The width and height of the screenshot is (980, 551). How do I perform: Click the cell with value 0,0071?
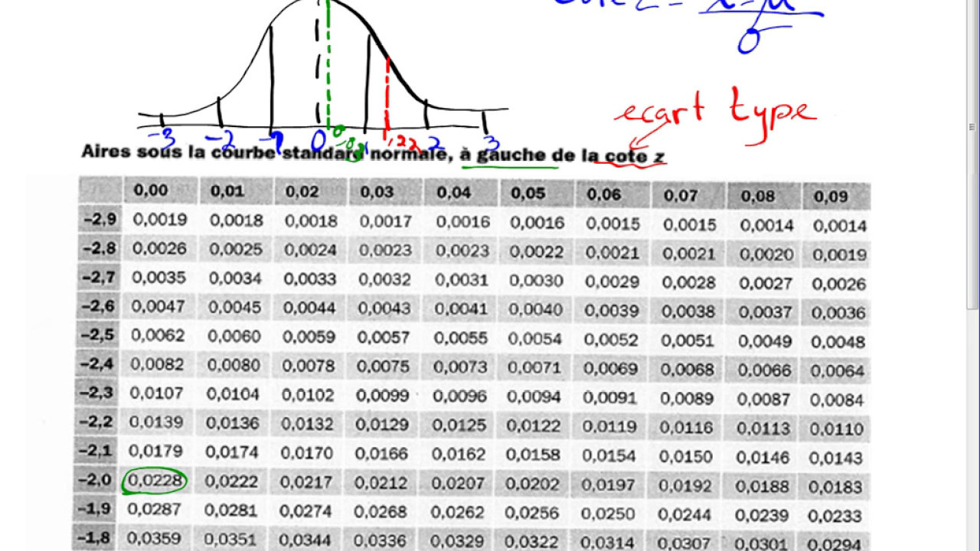coord(535,367)
